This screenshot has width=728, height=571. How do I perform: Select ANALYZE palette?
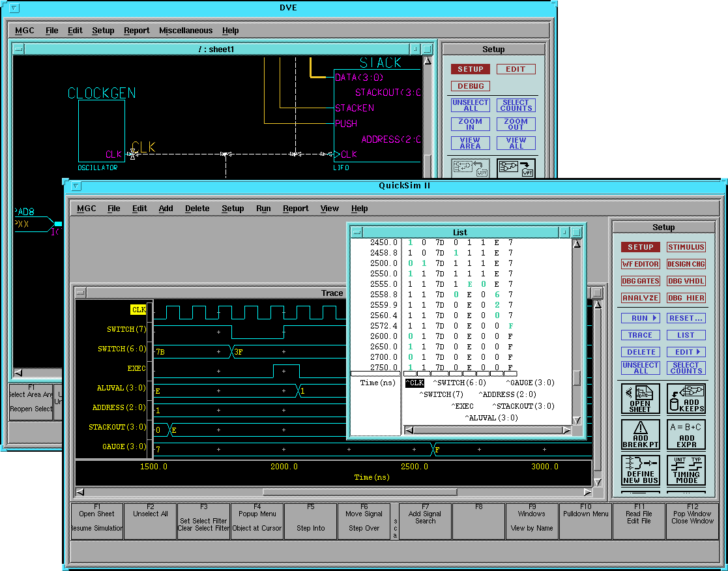tap(640, 298)
